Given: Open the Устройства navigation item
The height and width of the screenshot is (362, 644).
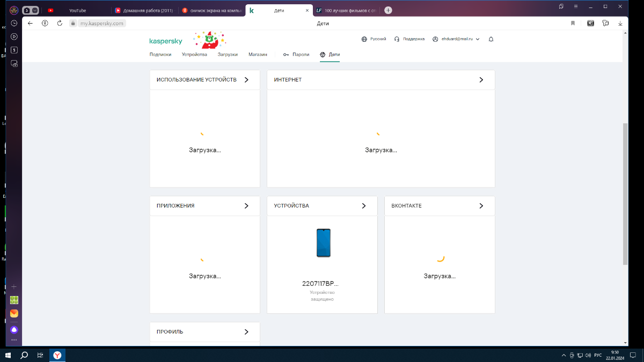Looking at the screenshot, I should point(194,54).
